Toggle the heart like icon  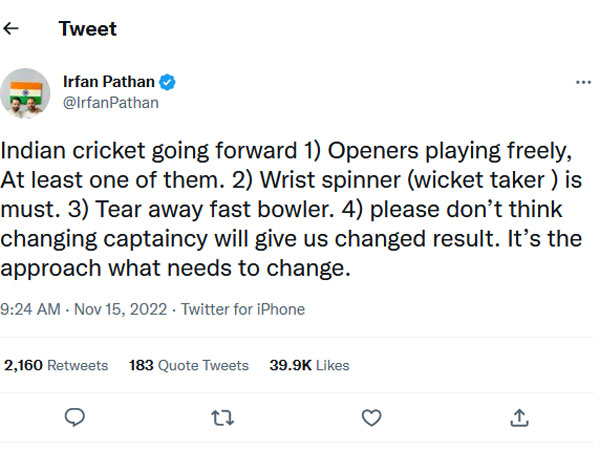click(371, 417)
